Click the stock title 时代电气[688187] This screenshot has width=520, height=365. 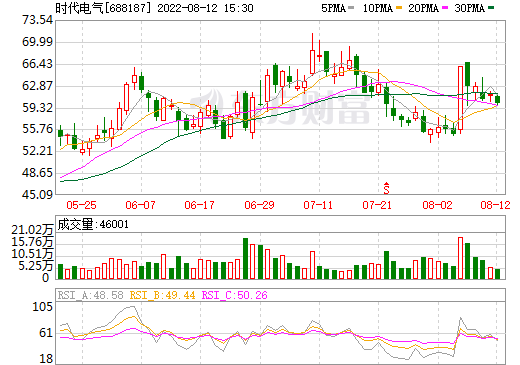coord(103,8)
